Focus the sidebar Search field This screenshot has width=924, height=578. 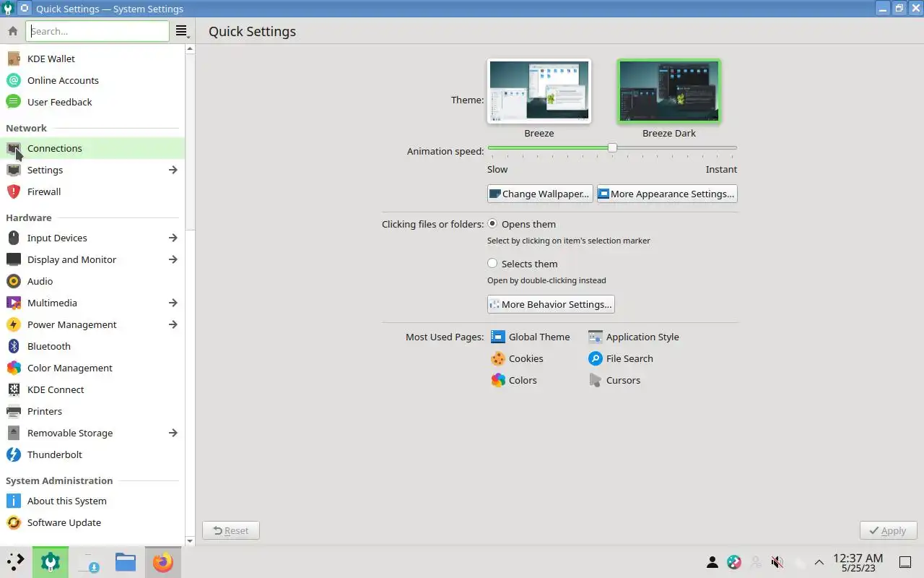click(97, 31)
